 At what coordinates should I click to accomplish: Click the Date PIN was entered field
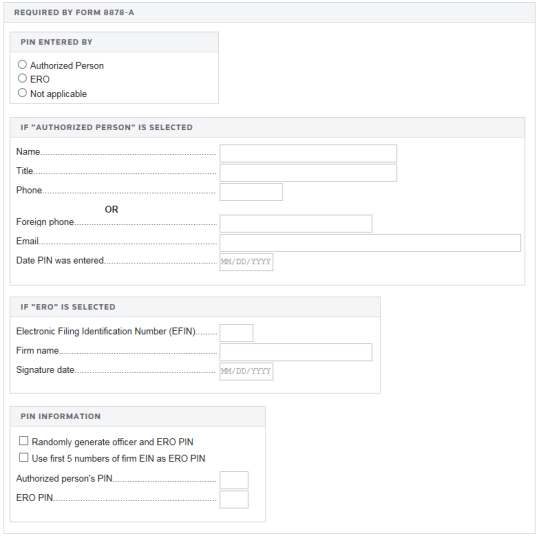point(246,262)
